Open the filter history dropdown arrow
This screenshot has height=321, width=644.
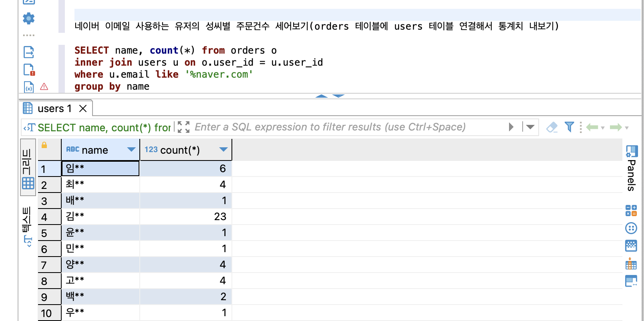(x=530, y=127)
